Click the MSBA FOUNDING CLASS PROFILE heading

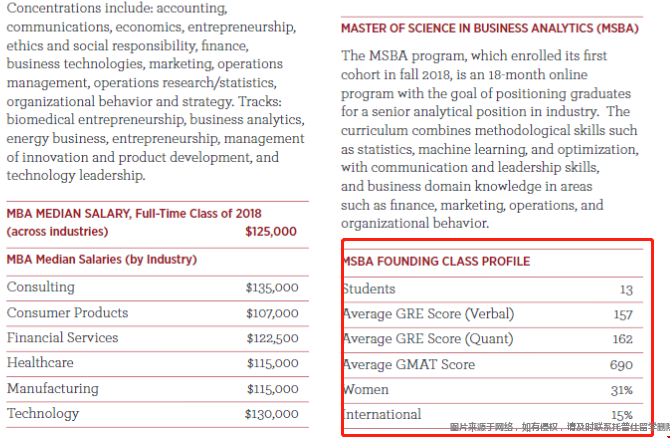click(x=437, y=262)
